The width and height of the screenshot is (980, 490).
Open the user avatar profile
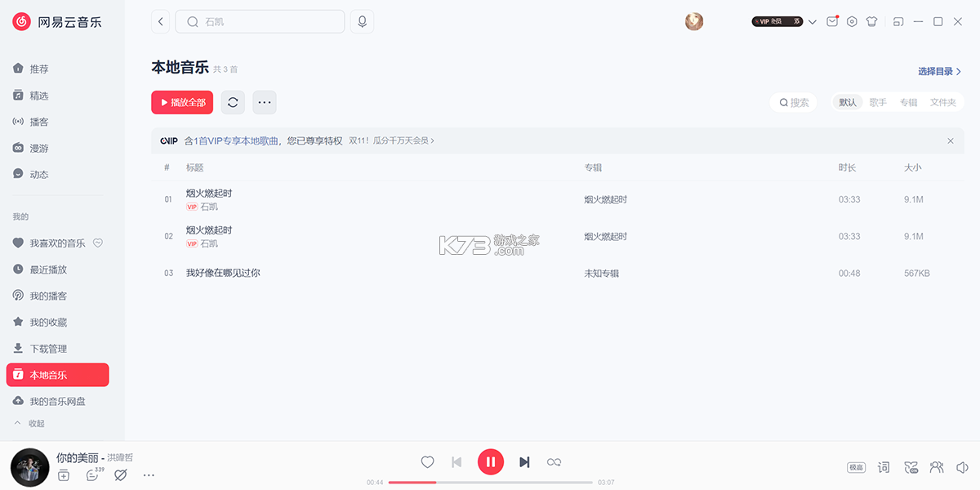pos(694,22)
